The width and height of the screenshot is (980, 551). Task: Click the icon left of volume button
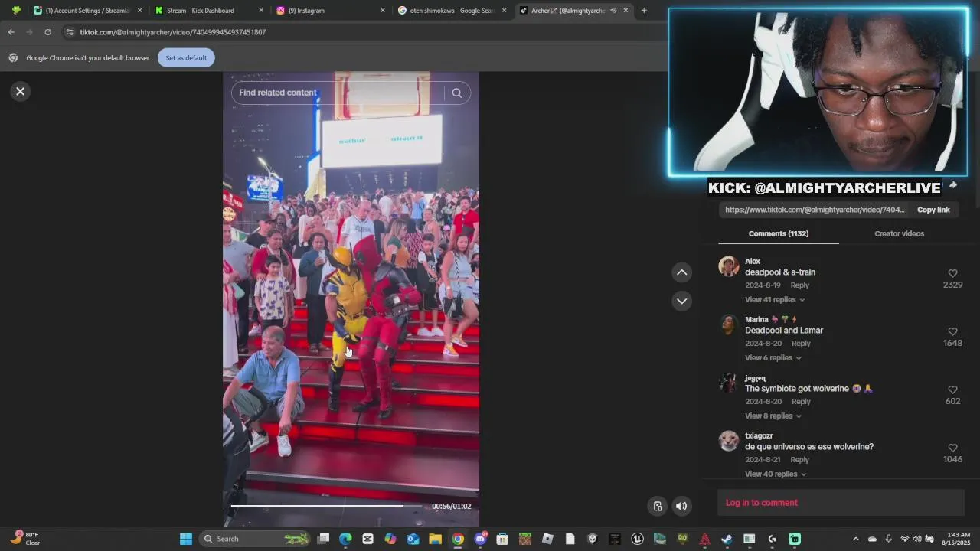tap(658, 506)
